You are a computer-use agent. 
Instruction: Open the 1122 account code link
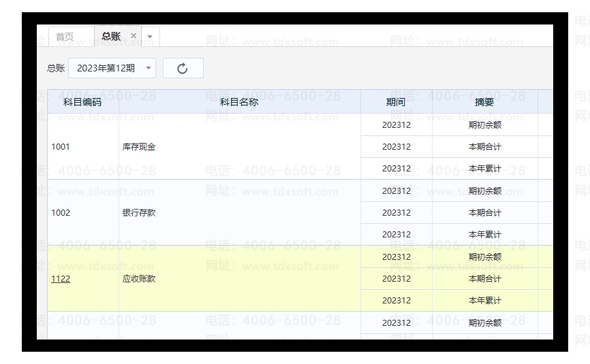tap(61, 279)
